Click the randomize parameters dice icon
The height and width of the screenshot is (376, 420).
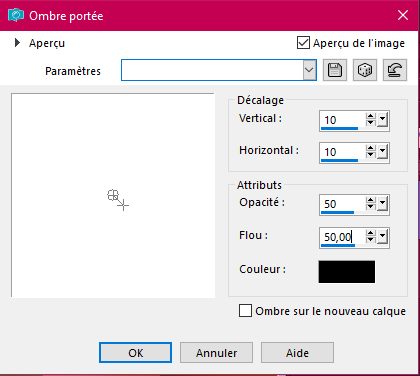[365, 70]
